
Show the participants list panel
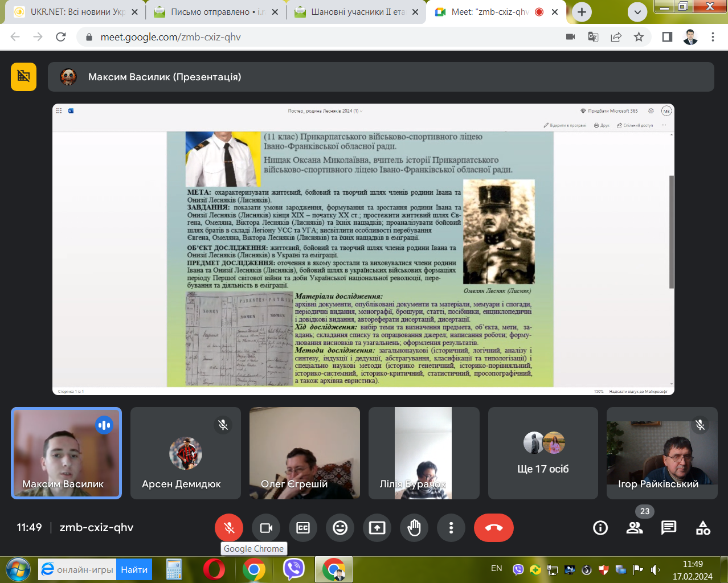pyautogui.click(x=635, y=528)
